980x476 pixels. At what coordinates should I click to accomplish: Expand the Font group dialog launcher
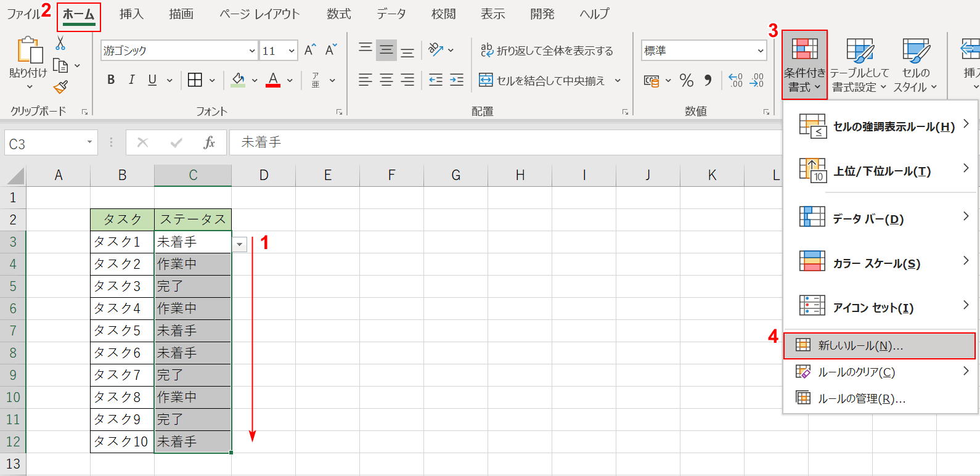point(339,112)
